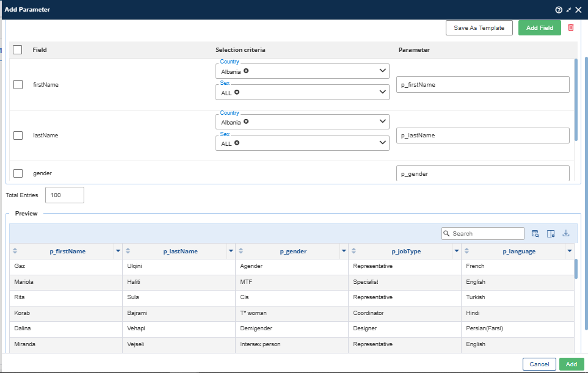588x373 pixels.
Task: Click the red delete trash icon
Action: 571,27
